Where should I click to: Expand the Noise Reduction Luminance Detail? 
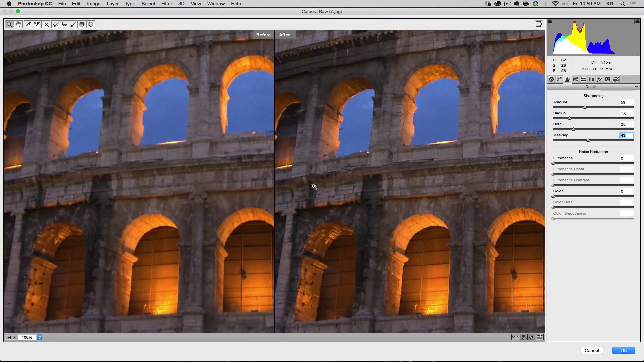[569, 169]
